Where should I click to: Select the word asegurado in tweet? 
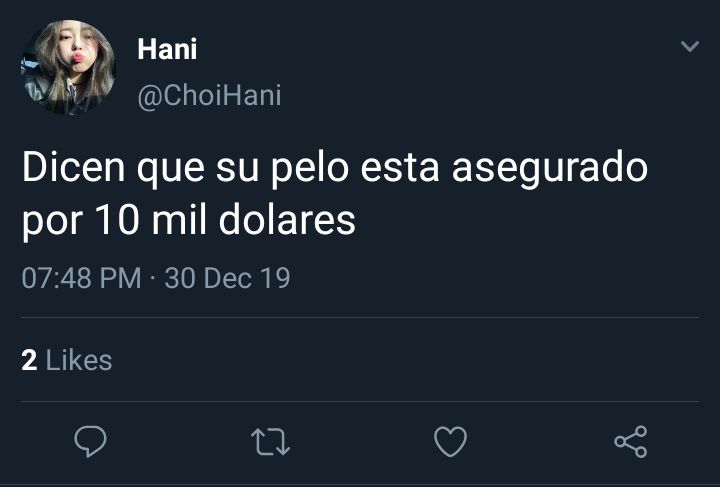coord(550,169)
